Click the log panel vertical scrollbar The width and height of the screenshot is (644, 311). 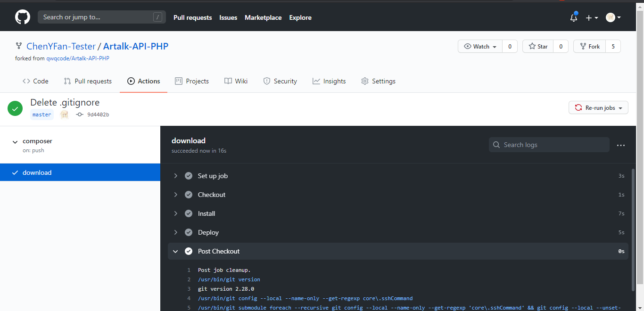pyautogui.click(x=634, y=230)
